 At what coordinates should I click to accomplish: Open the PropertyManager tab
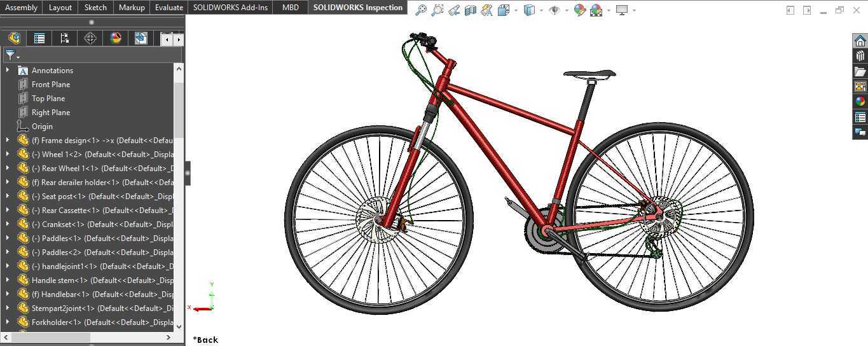pos(39,39)
